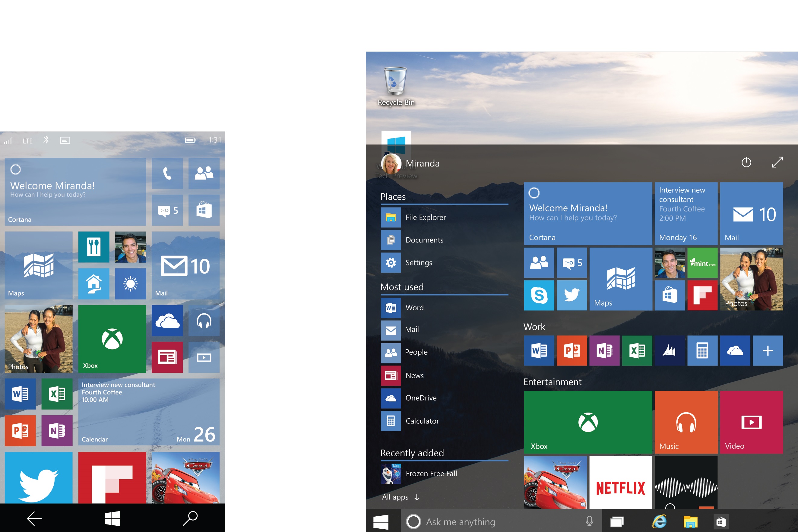This screenshot has height=532, width=798.
Task: Open the Monday 16 calendar tile
Action: (686, 214)
